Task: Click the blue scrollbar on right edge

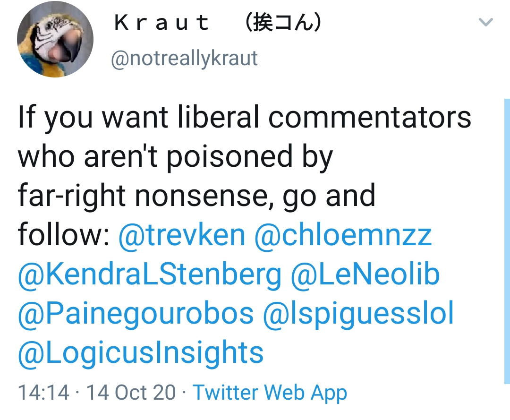Action: (507, 236)
